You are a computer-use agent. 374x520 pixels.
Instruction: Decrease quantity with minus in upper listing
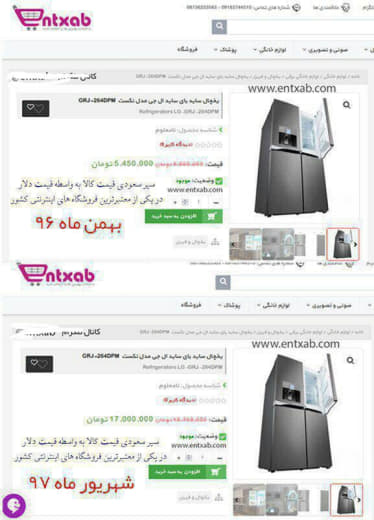pos(216,202)
